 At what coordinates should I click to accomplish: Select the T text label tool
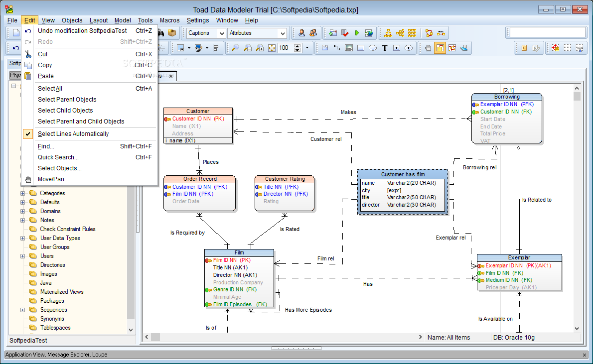385,48
